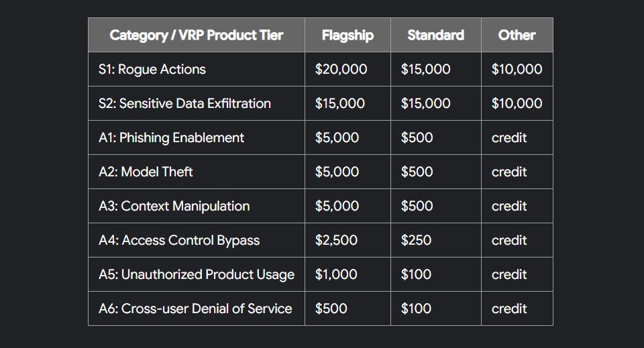Select the A2: Model Theft cell

tap(146, 172)
